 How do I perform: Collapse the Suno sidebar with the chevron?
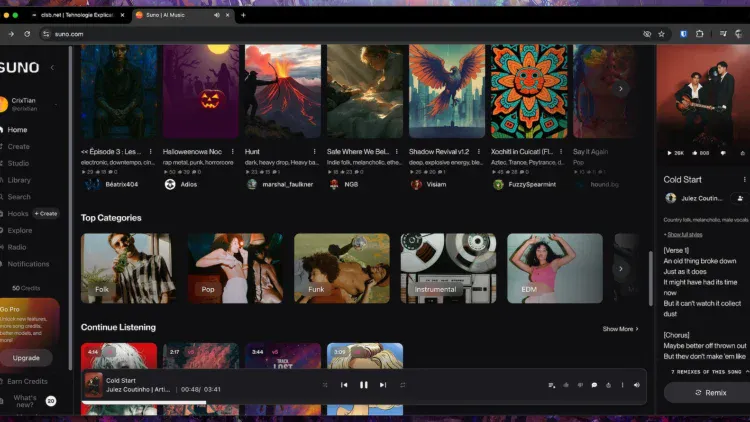click(x=52, y=68)
